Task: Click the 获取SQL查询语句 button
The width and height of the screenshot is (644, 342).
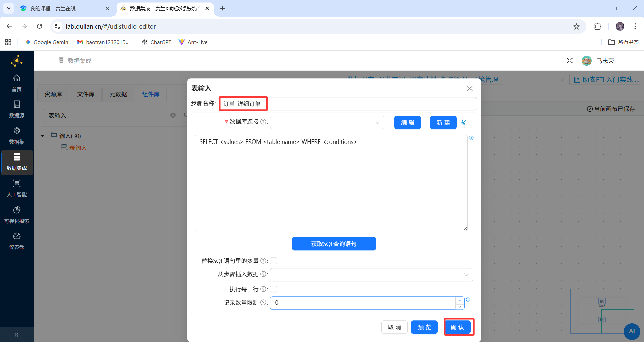Action: [334, 244]
